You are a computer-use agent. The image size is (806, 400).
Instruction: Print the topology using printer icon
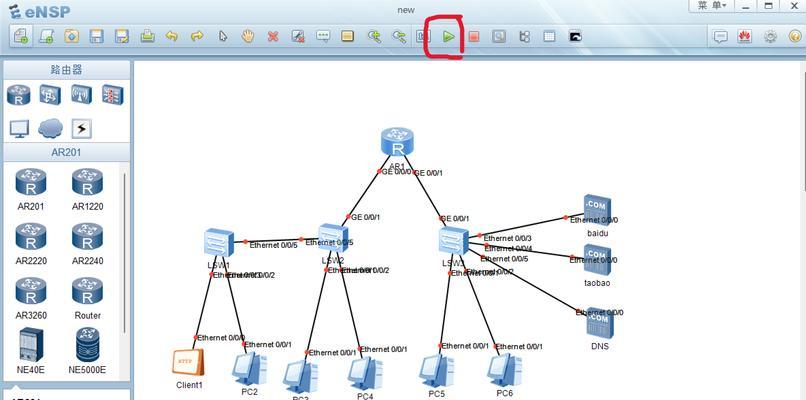click(x=147, y=37)
